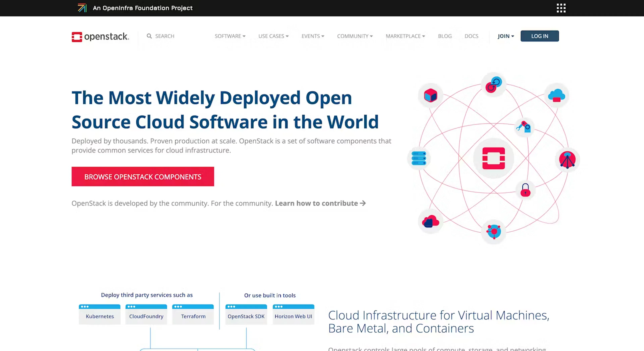
Task: Expand the Software dropdown menu
Action: click(x=230, y=36)
